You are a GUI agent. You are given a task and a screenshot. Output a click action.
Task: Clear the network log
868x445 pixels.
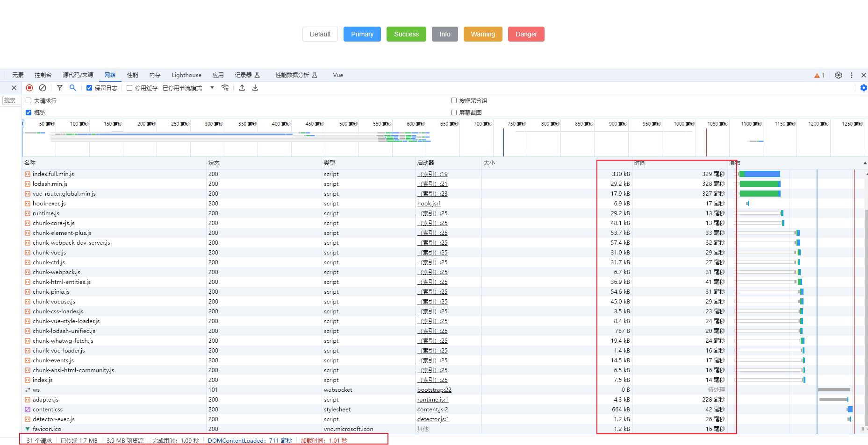pyautogui.click(x=43, y=88)
